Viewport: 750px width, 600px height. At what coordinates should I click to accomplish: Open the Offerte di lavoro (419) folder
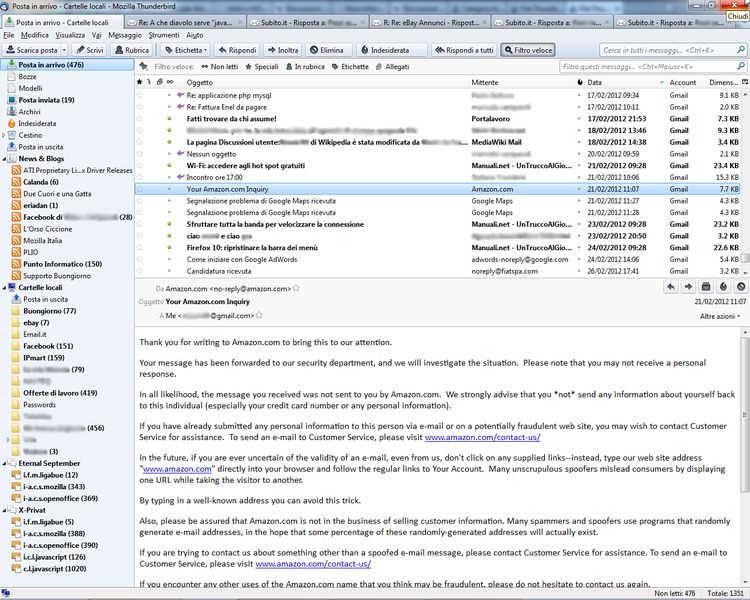(x=60, y=393)
